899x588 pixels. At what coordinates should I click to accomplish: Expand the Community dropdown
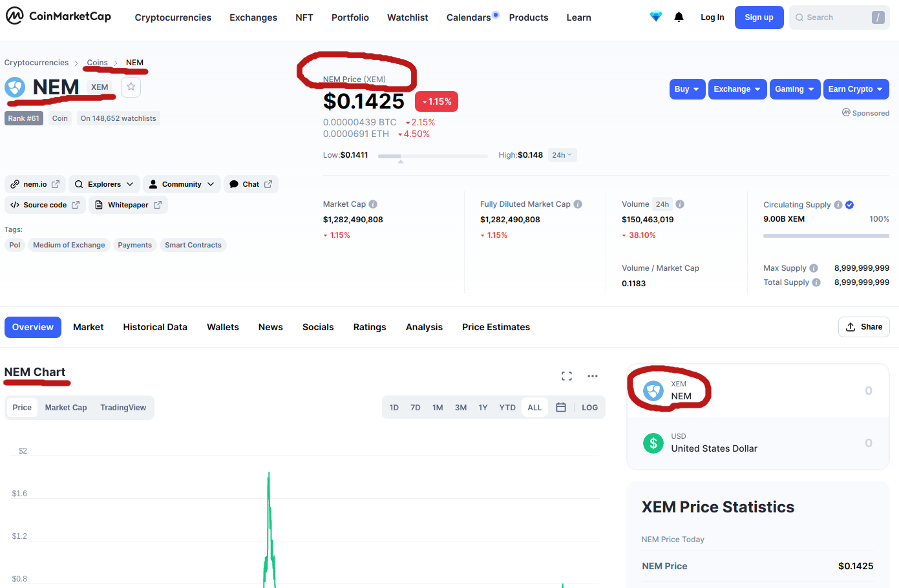[x=182, y=184]
